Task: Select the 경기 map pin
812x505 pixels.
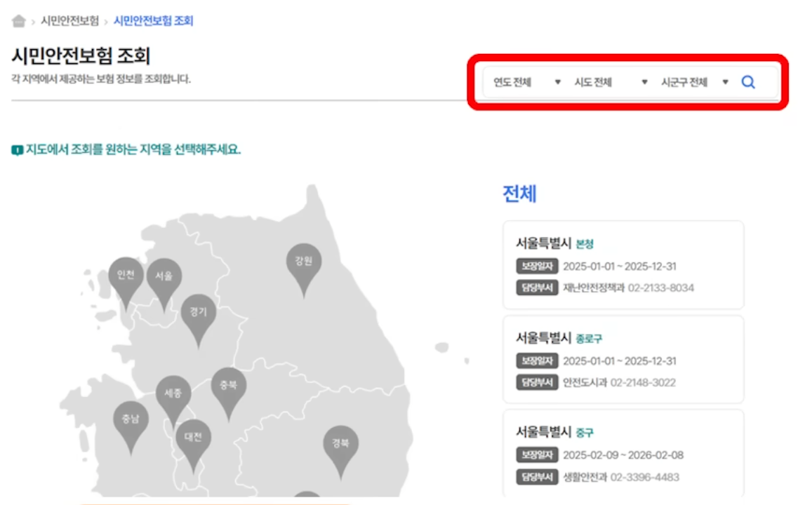Action: click(x=199, y=321)
